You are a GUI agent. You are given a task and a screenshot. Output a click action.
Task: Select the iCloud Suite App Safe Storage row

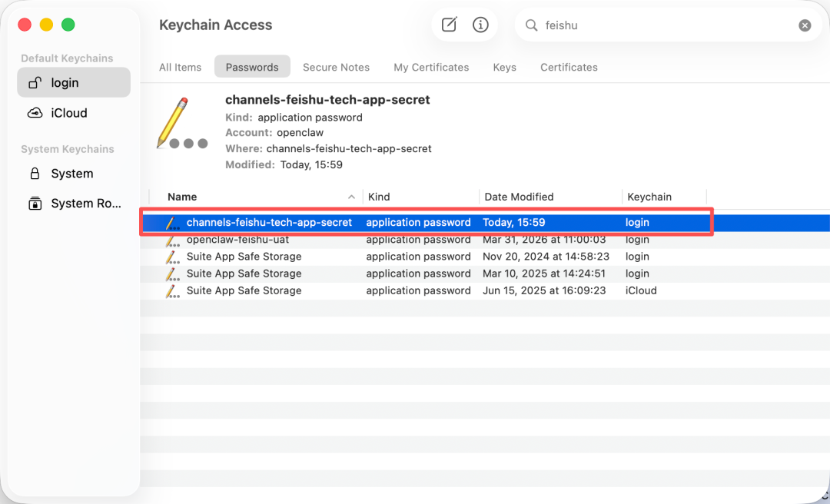point(244,290)
